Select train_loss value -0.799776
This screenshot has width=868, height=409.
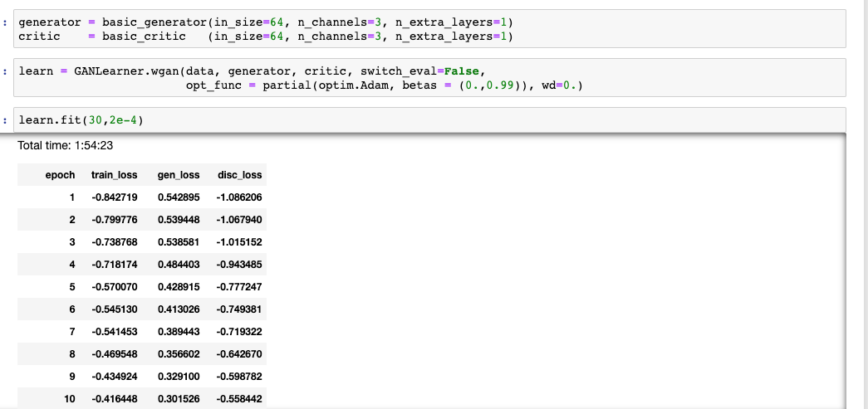115,220
